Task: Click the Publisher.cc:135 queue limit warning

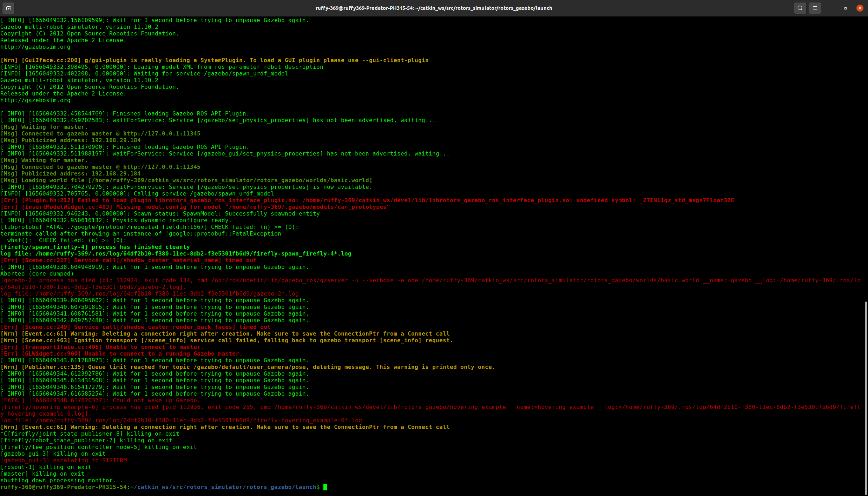Action: click(x=248, y=367)
